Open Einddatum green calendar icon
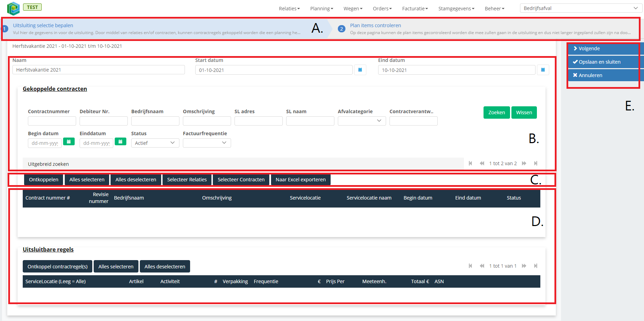644x321 pixels. pos(121,141)
